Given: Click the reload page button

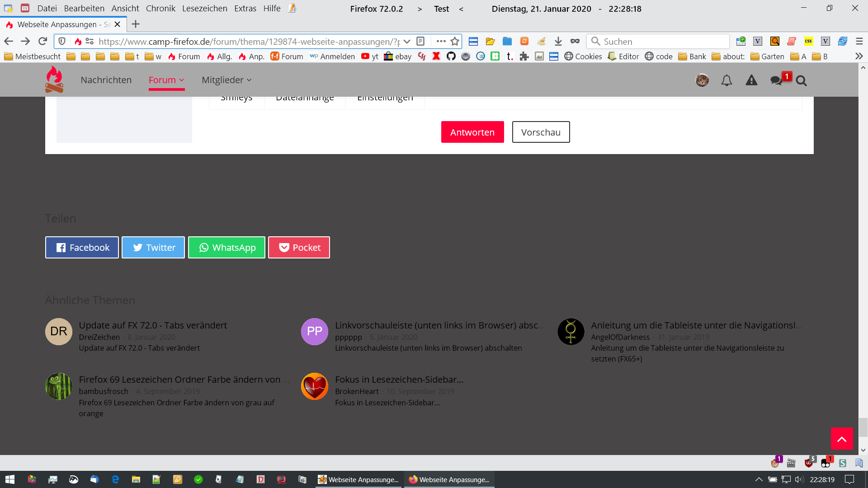Looking at the screenshot, I should tap(43, 41).
